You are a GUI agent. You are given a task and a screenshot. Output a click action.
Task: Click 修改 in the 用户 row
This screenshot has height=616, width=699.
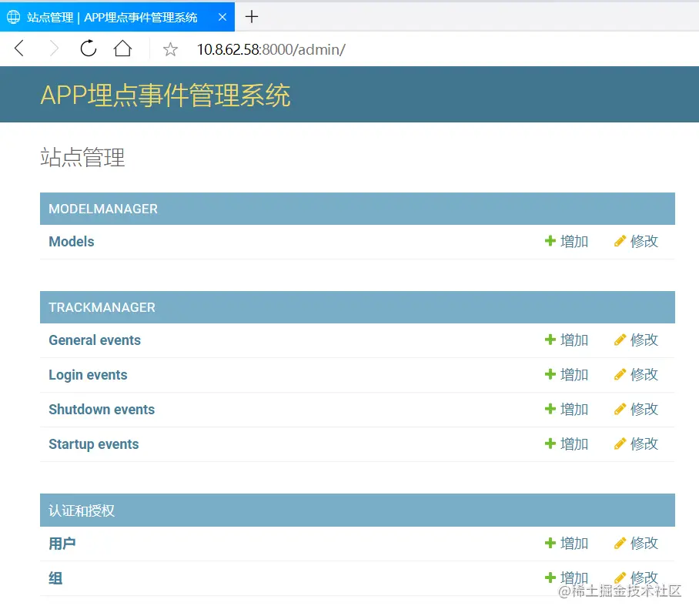coord(636,544)
